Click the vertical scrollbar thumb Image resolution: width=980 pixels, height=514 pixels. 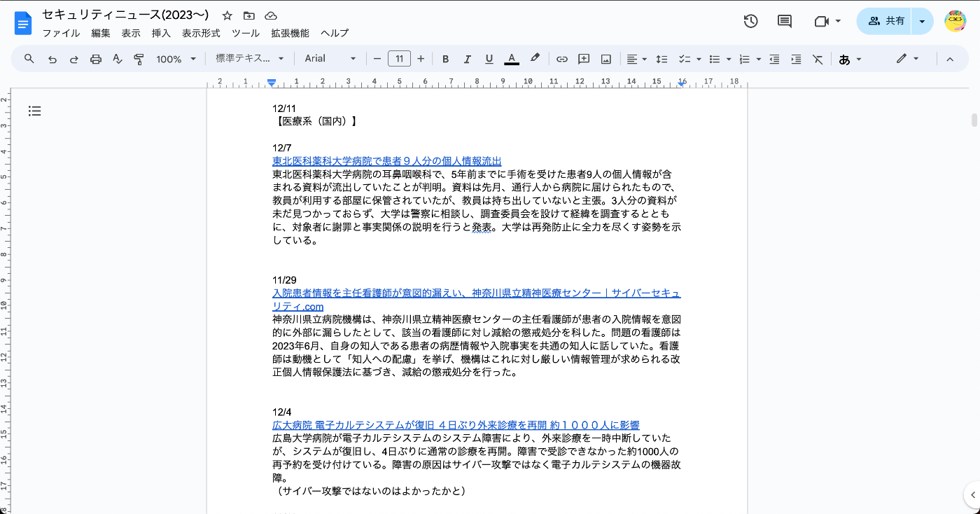(x=974, y=119)
